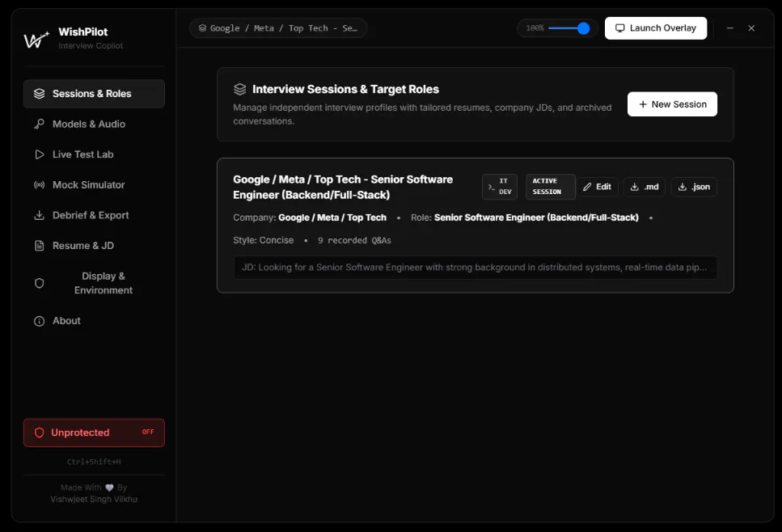
Task: Click the 'Style: Concise' label
Action: point(264,240)
